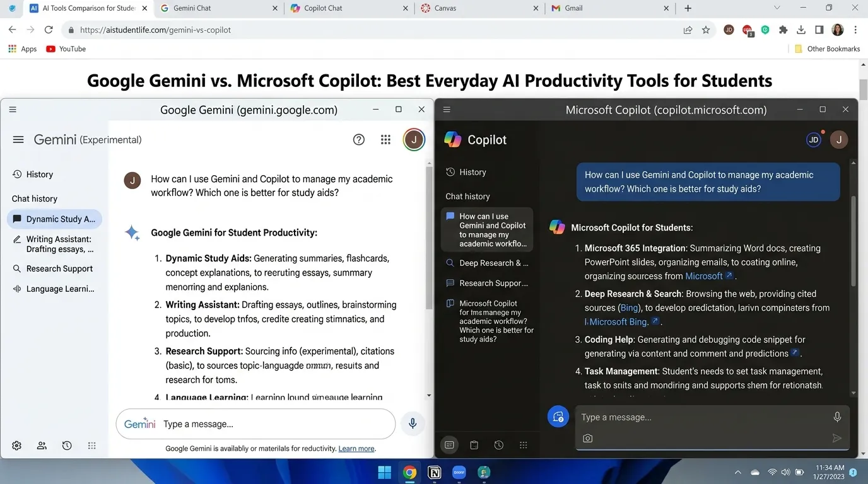The height and width of the screenshot is (484, 868).
Task: Bookmark this page with star icon
Action: coord(706,30)
